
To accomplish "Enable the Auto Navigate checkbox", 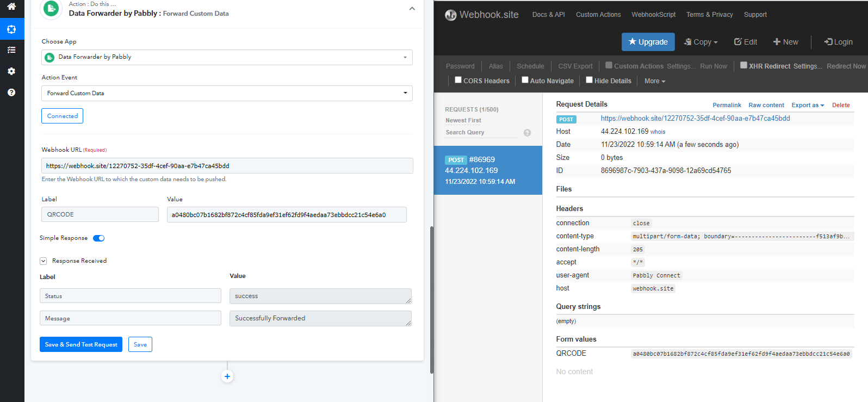I will pyautogui.click(x=525, y=80).
